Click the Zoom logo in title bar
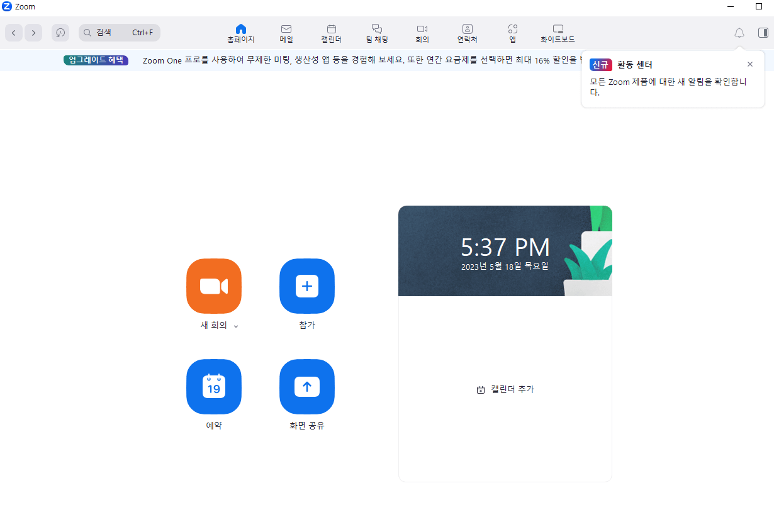This screenshot has height=532, width=774. [x=7, y=6]
